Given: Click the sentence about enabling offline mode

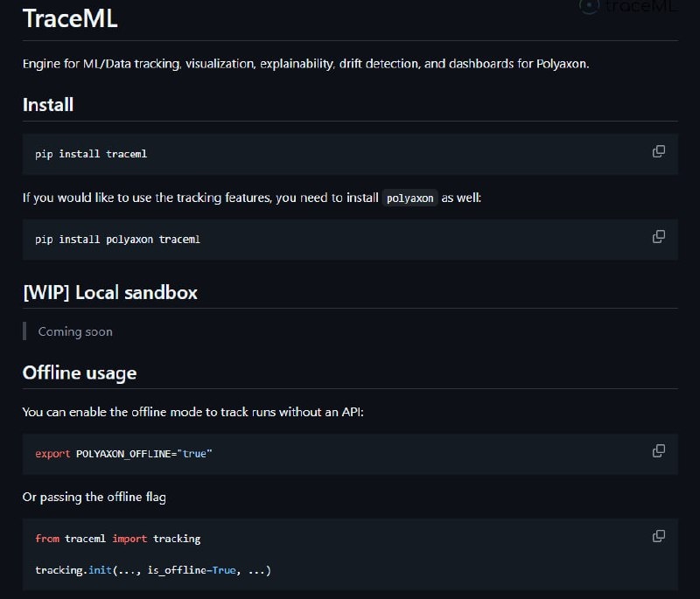Looking at the screenshot, I should (192, 412).
